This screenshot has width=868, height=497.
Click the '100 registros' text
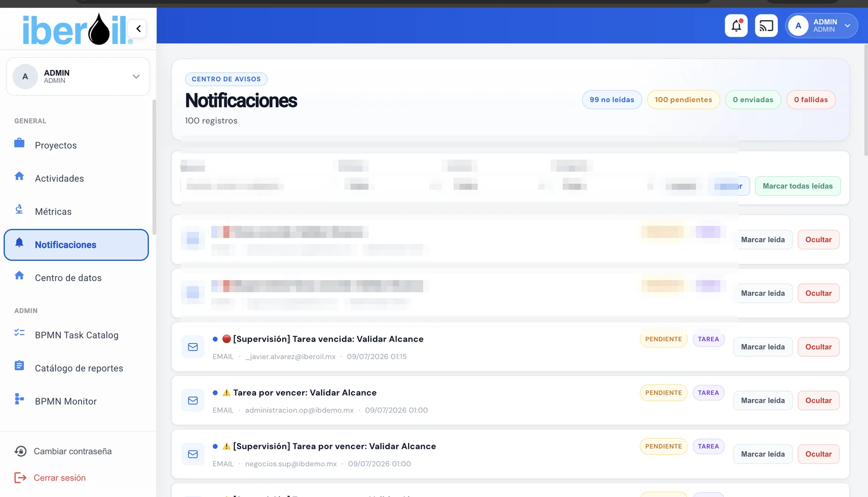(211, 121)
